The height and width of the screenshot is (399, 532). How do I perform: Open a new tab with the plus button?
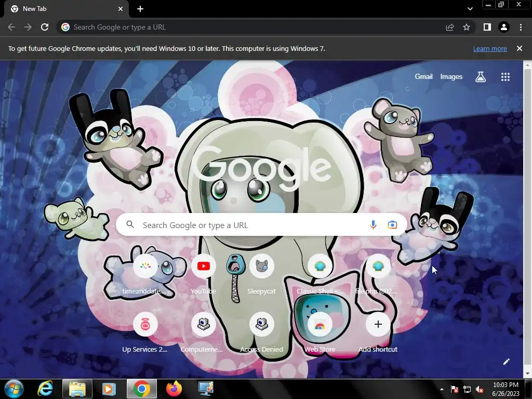[x=140, y=9]
